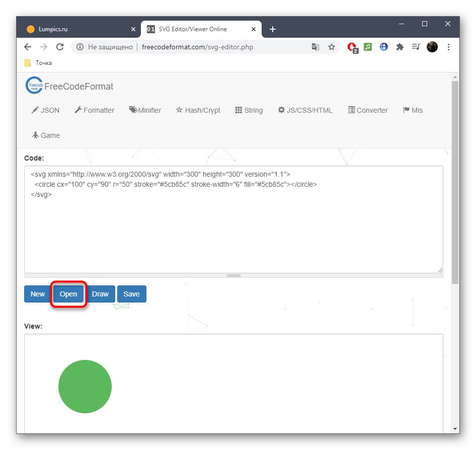Click the FreeCodeFormat logo icon
The image size is (476, 450).
click(34, 86)
